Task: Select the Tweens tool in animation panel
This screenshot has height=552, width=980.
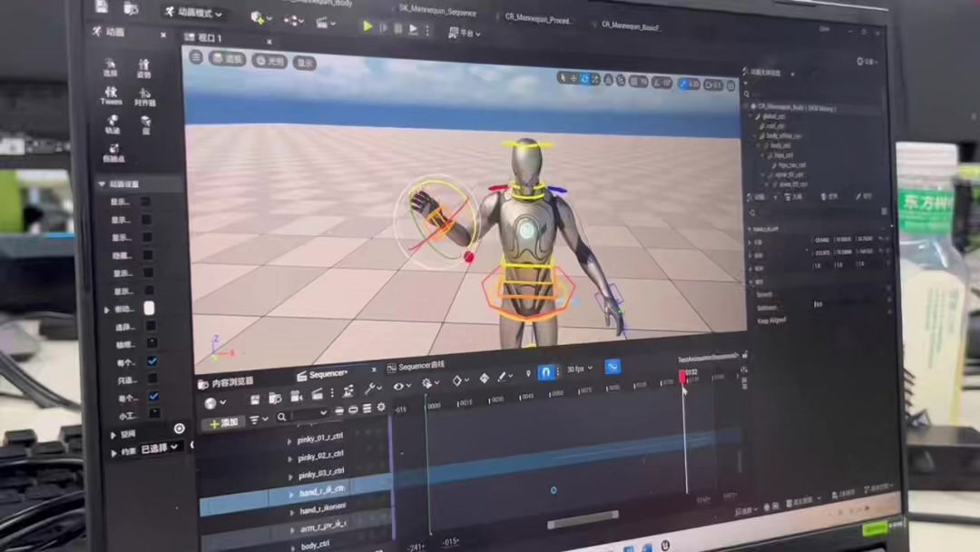Action: [112, 95]
